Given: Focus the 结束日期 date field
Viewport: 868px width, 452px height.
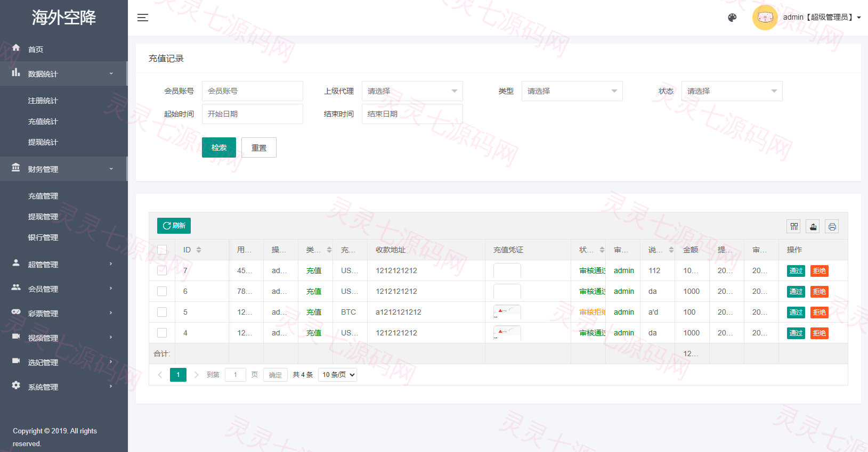Looking at the screenshot, I should pos(412,114).
